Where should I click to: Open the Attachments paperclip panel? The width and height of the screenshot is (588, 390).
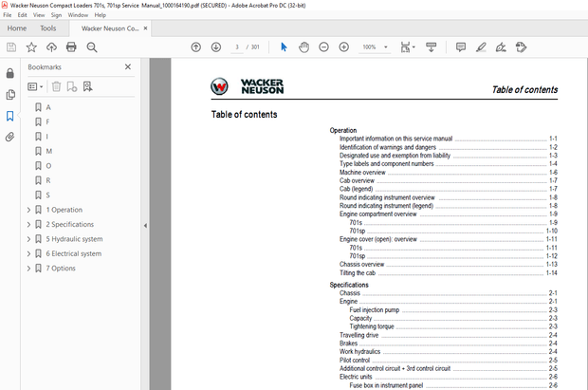[10, 137]
